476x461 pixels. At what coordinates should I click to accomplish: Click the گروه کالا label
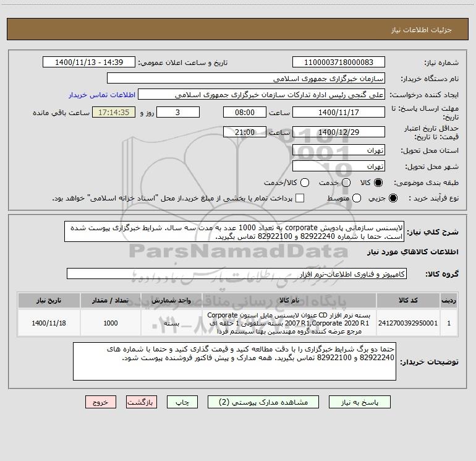click(x=442, y=274)
